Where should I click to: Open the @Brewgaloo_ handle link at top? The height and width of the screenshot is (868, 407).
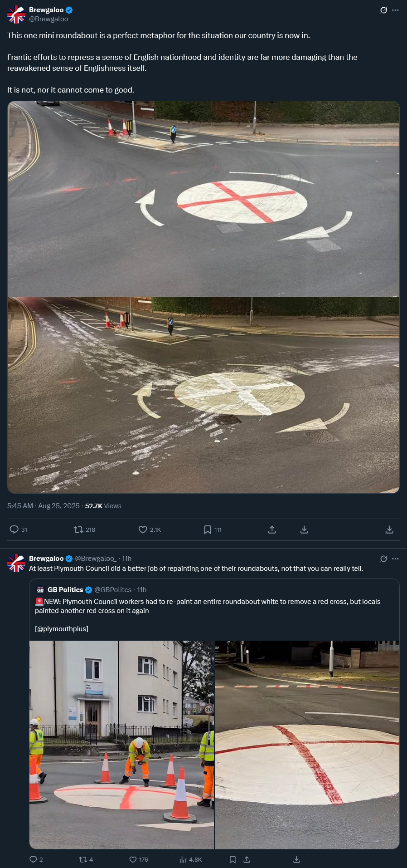pyautogui.click(x=50, y=19)
